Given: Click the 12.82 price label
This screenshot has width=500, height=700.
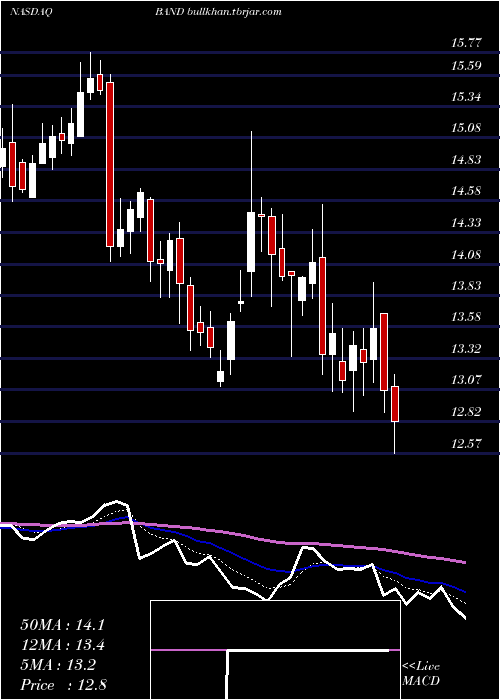Looking at the screenshot, I should pos(467,412).
